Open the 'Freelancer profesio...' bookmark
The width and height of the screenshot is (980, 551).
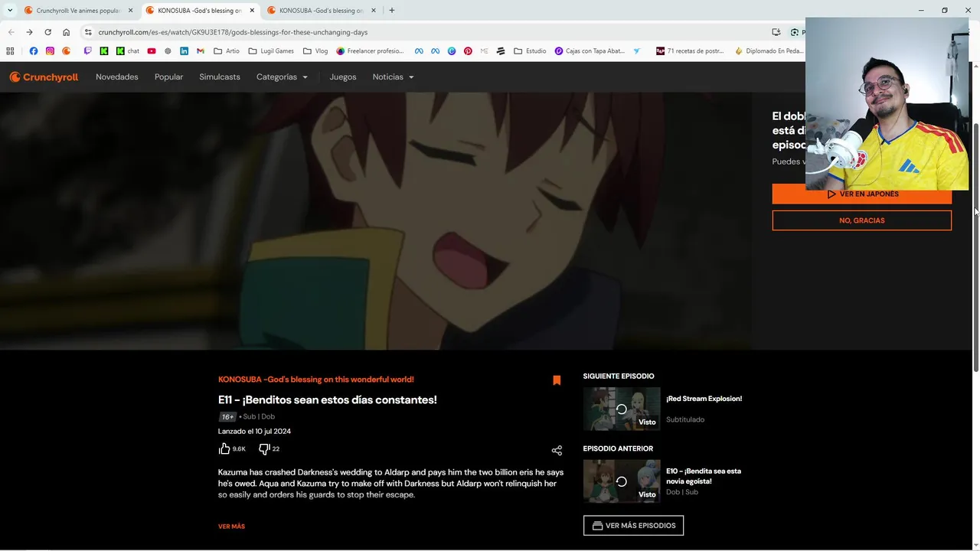click(370, 51)
